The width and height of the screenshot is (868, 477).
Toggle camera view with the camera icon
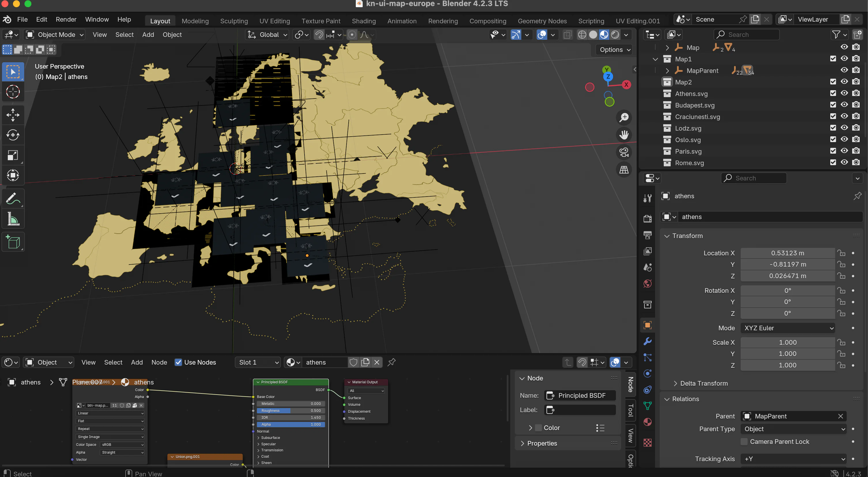pos(624,152)
